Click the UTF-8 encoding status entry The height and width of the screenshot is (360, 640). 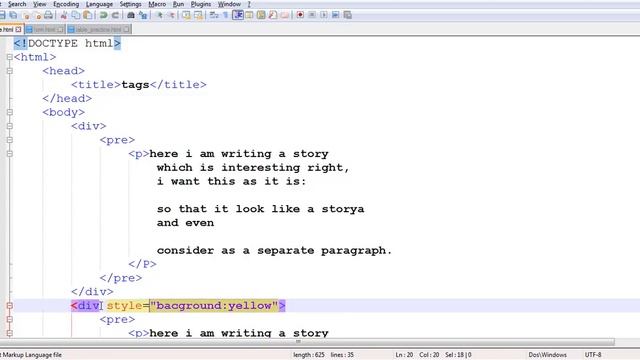(x=593, y=355)
